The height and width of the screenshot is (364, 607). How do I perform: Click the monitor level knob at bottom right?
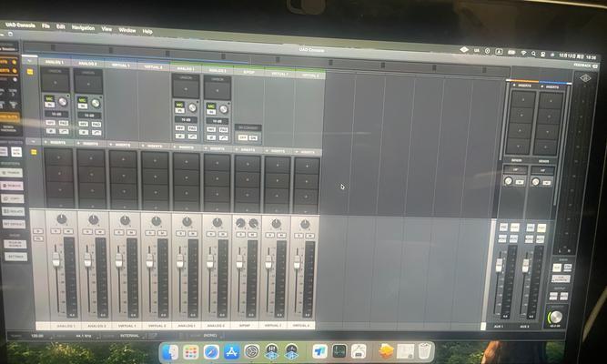(x=555, y=317)
